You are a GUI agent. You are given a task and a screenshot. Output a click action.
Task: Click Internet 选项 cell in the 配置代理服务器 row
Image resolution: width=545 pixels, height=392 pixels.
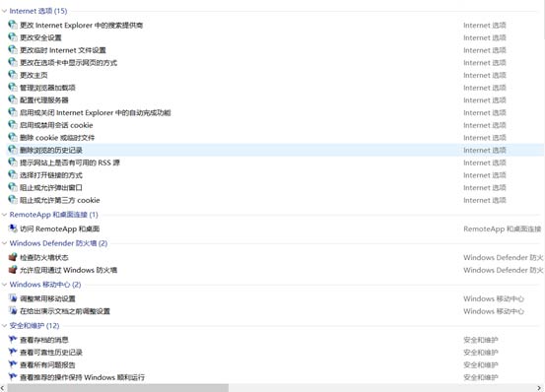coord(485,100)
